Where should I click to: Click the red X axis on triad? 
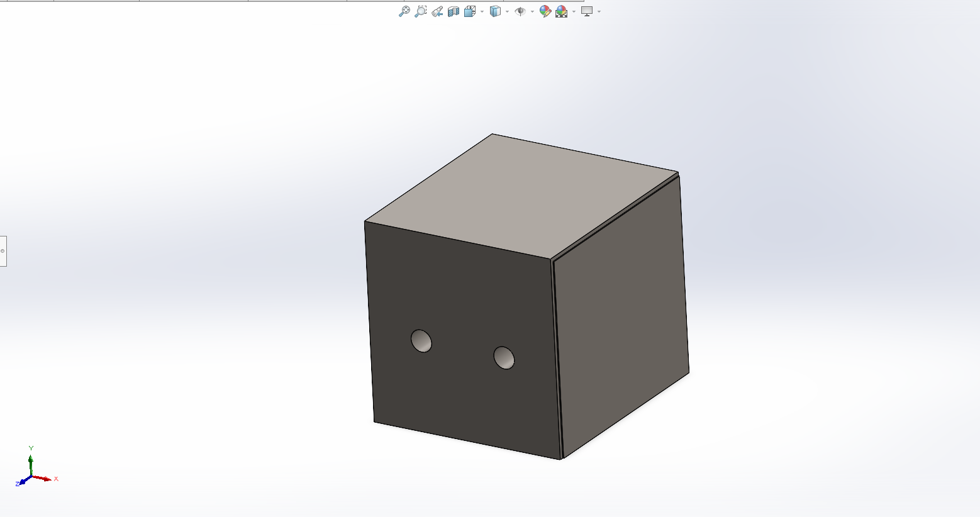[x=45, y=479]
